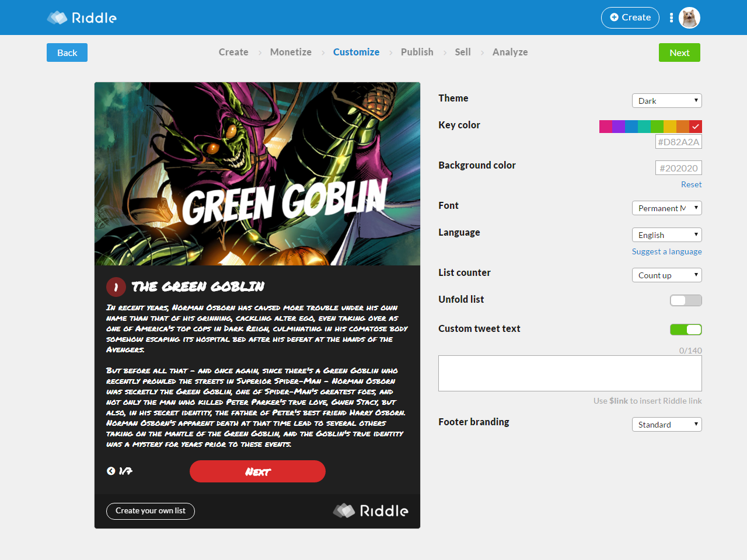
Task: Click the Riddle footer logo in the preview
Action: coord(371,510)
